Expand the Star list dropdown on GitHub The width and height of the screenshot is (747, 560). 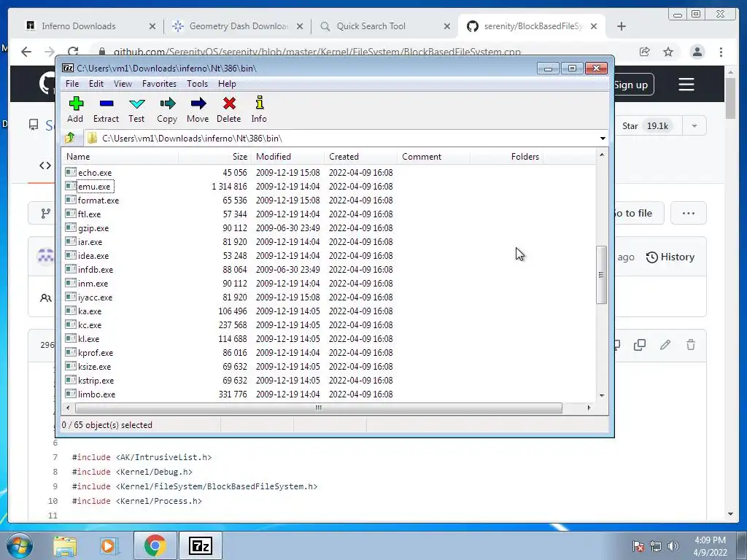(694, 126)
